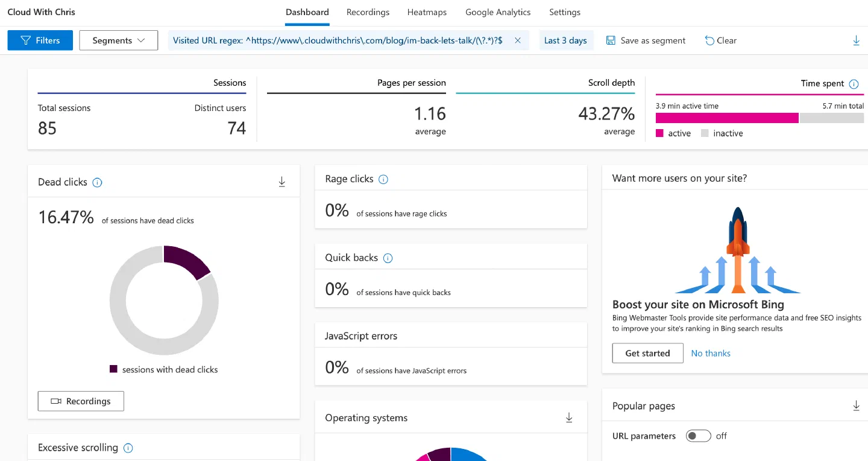
Task: Remove the Visited URL regex filter
Action: (518, 40)
